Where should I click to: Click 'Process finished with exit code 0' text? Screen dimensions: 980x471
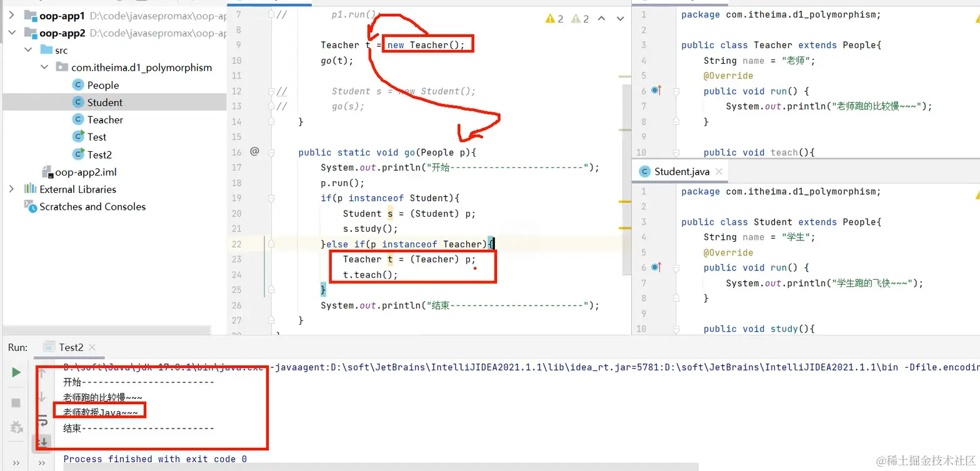[155, 459]
